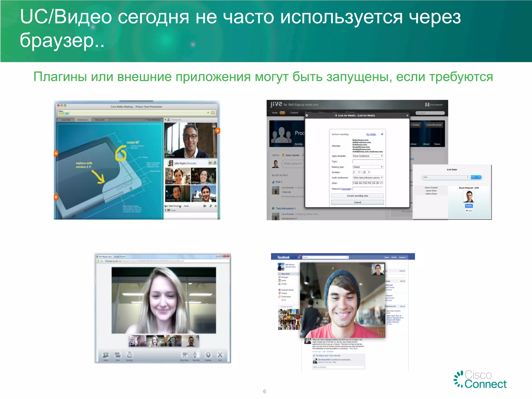Open the About tab of the group
The width and height of the screenshot is (532, 399).
click(426, 144)
